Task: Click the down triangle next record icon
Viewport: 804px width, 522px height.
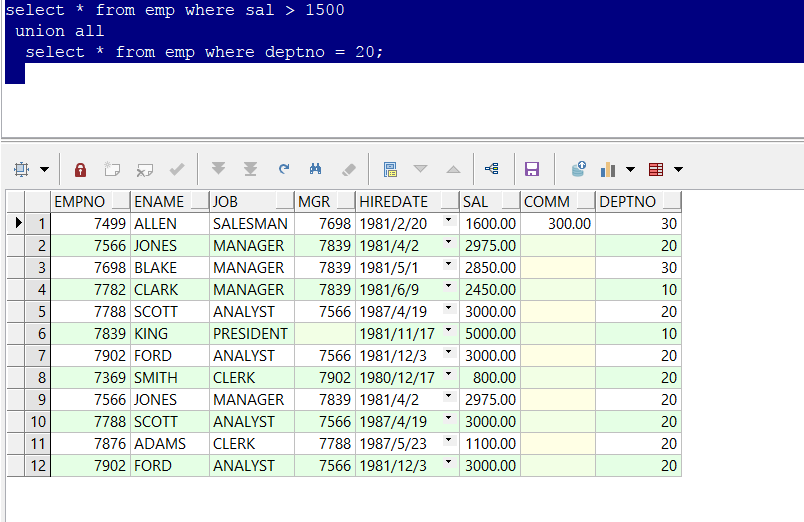Action: [x=420, y=169]
